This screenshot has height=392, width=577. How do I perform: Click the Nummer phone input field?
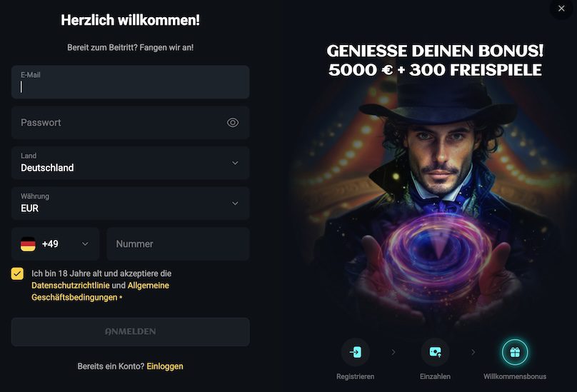178,243
